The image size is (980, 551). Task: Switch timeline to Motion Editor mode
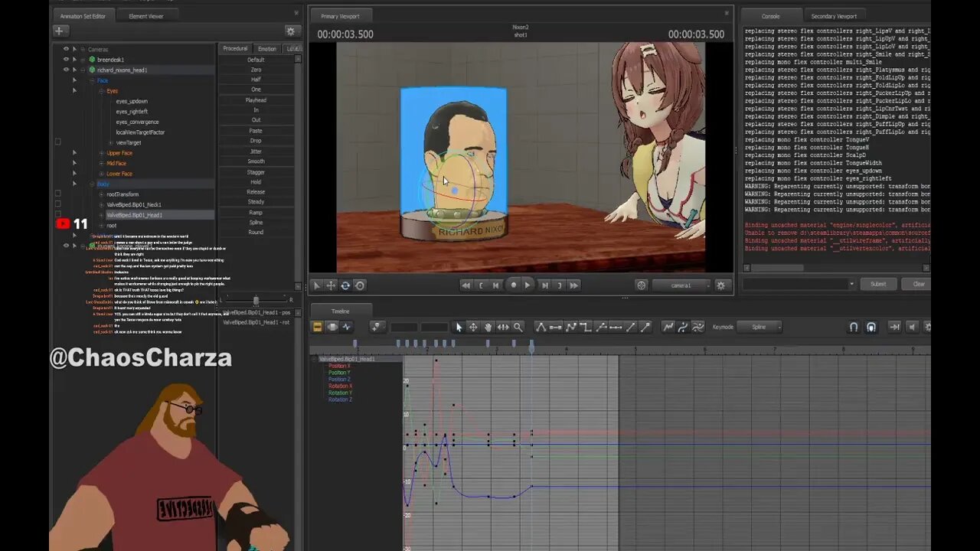(x=332, y=327)
